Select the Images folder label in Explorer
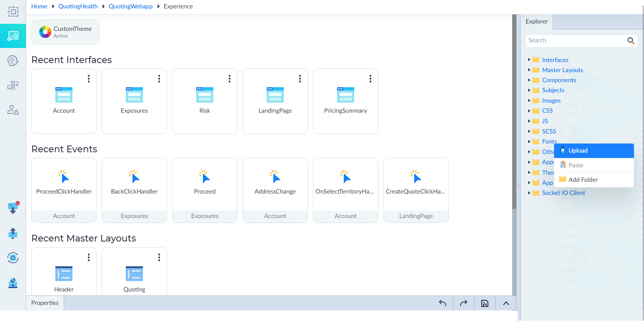 (551, 101)
